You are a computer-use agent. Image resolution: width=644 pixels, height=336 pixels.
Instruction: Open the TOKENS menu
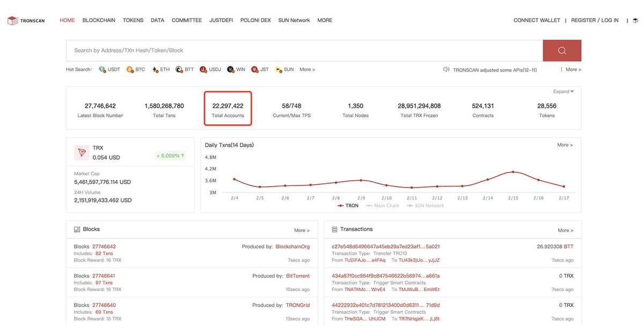click(133, 20)
